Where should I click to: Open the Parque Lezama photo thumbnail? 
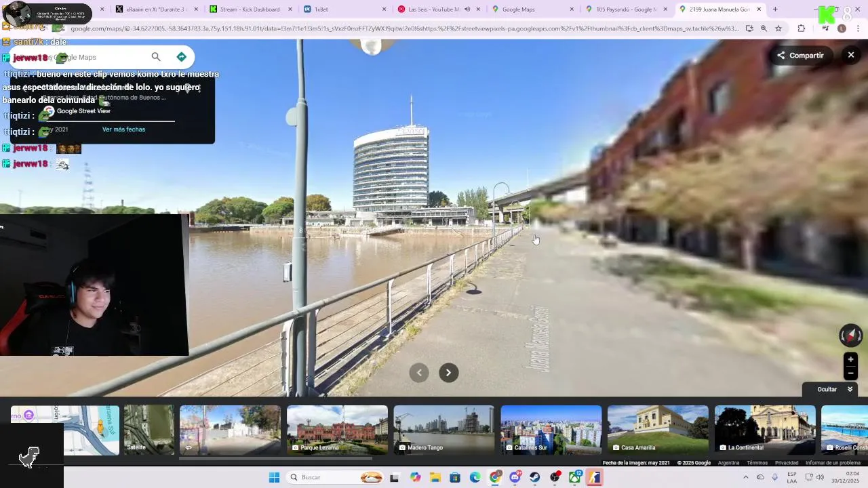point(337,430)
